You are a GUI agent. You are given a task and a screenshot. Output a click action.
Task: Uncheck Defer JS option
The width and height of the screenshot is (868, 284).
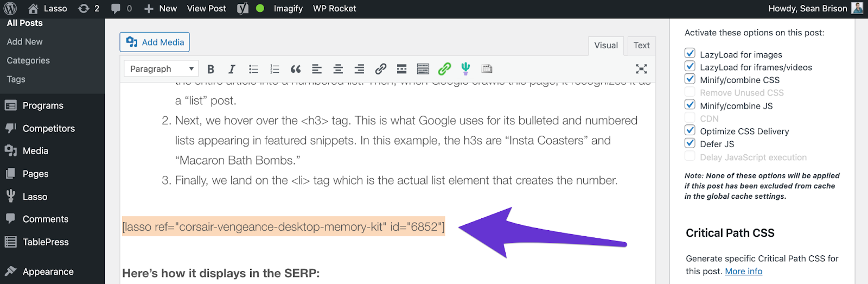pos(690,143)
